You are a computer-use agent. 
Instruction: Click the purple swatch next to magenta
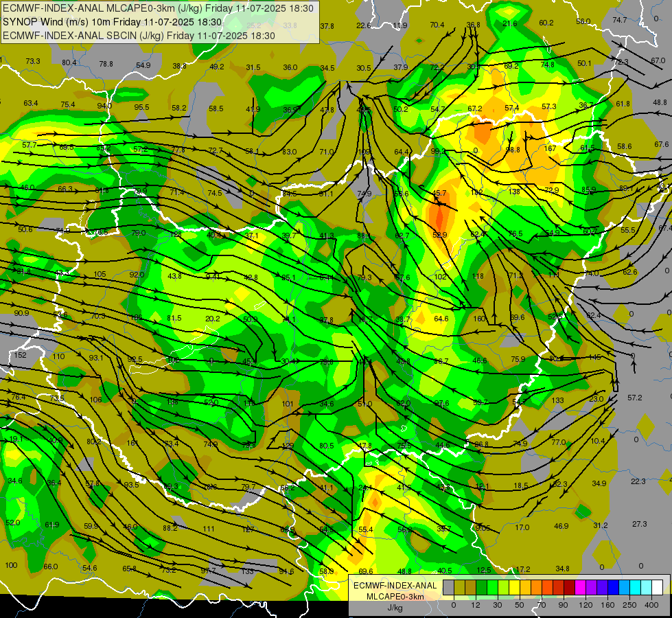coord(592,587)
